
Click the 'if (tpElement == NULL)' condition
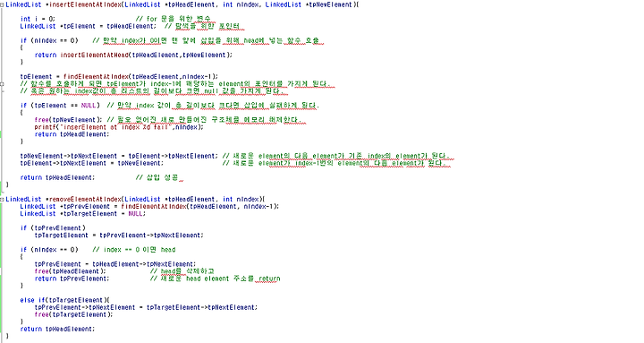[x=60, y=106]
